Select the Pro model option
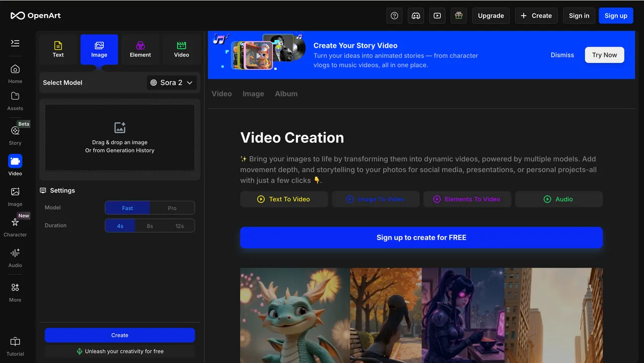 point(172,208)
